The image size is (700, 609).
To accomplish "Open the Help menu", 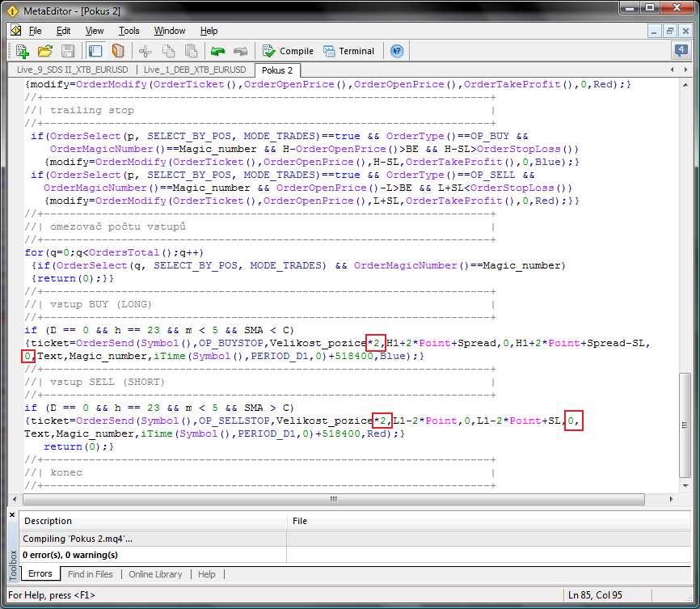I will click(209, 31).
